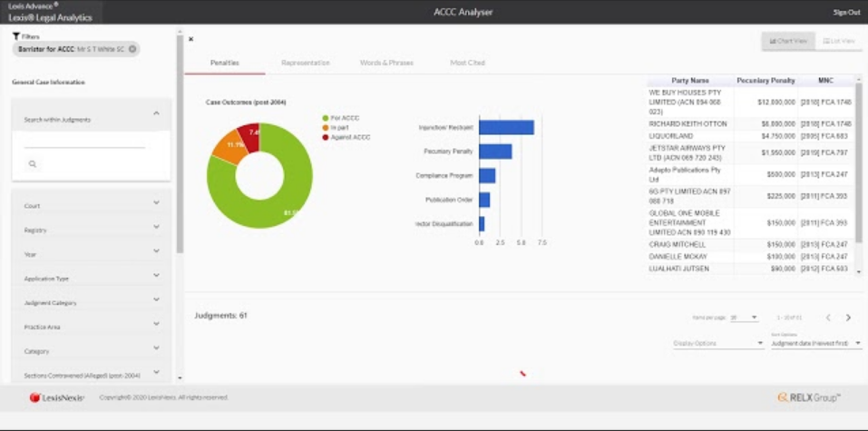Select the Representation tab
Viewport: 868px width, 431px height.
point(306,63)
